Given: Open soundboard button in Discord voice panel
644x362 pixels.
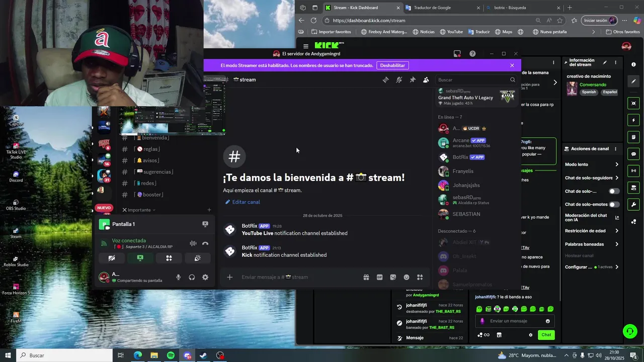Looking at the screenshot, I should [x=198, y=258].
